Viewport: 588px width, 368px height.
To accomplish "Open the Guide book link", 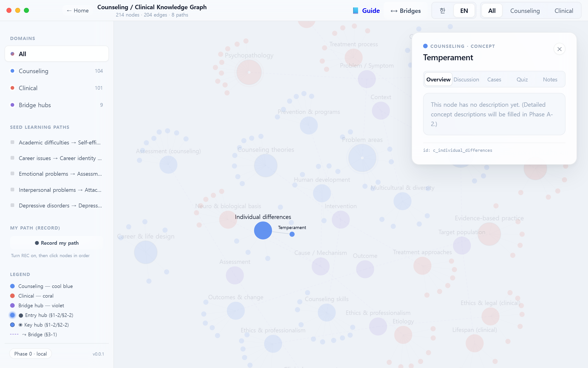I will [366, 11].
